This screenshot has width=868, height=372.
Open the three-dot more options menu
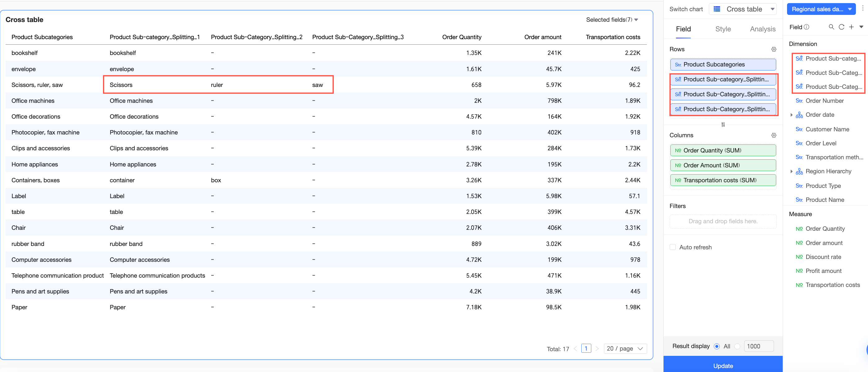(863, 9)
